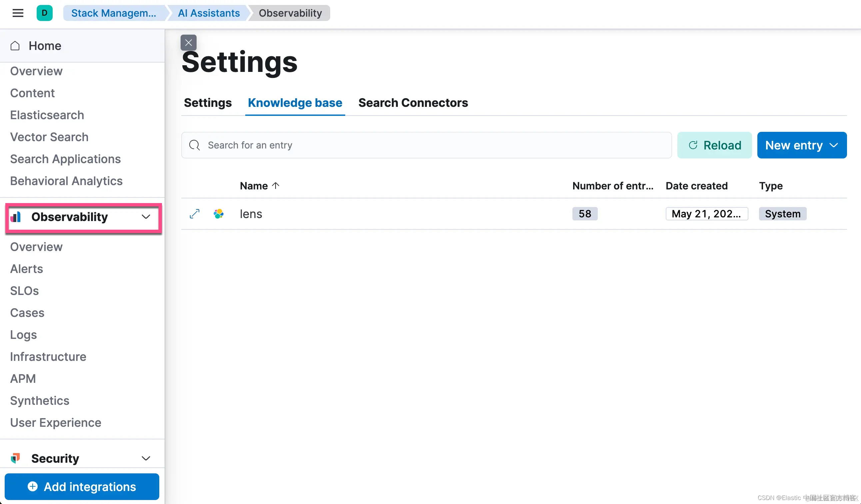Open Alerts in sidebar
Viewport: 861px width, 504px height.
point(27,269)
